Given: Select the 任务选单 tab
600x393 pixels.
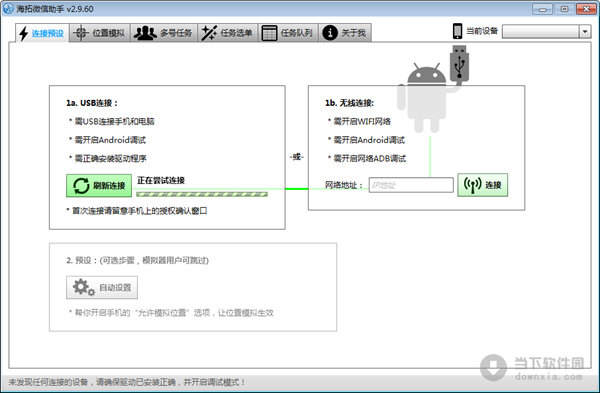Looking at the screenshot, I should pyautogui.click(x=228, y=33).
